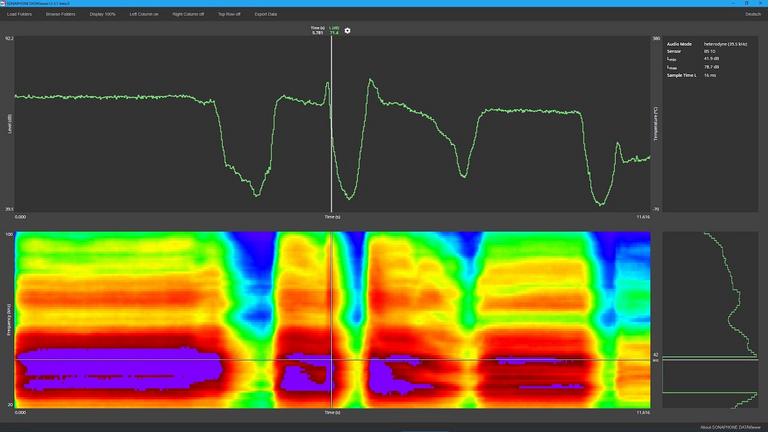Toggle the Right Column off setting
The image size is (768, 432).
coord(188,14)
